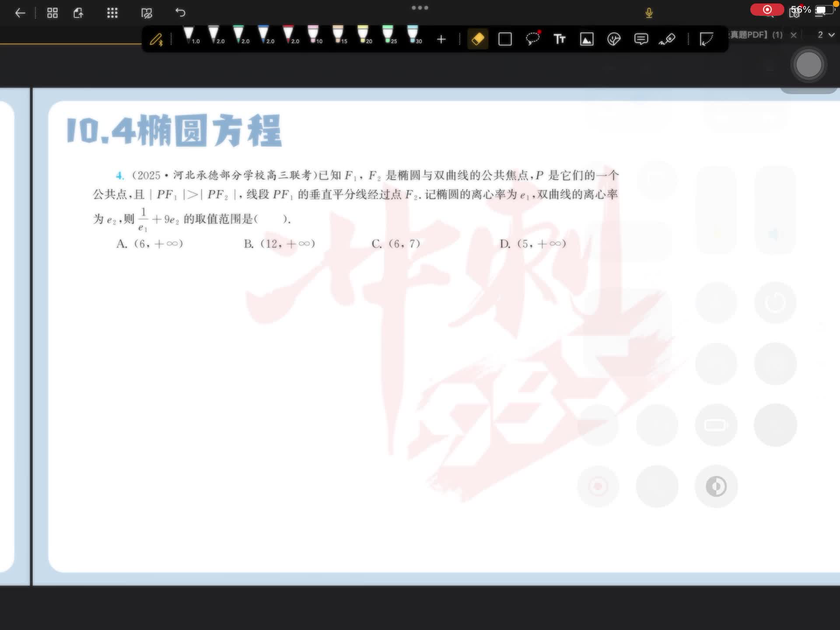Select the shape rectangle tool
This screenshot has height=630, width=840.
click(505, 39)
